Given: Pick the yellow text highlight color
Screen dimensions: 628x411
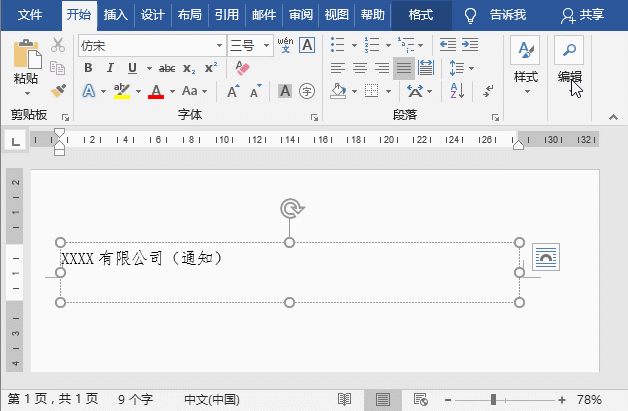Looking at the screenshot, I should point(122,91).
